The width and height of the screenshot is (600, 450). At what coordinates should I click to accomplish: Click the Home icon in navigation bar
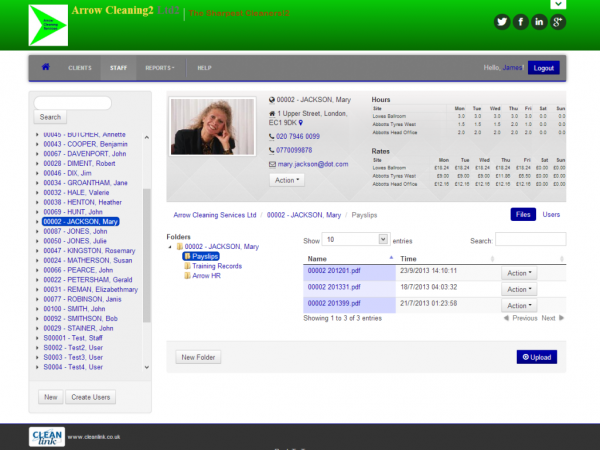click(46, 67)
